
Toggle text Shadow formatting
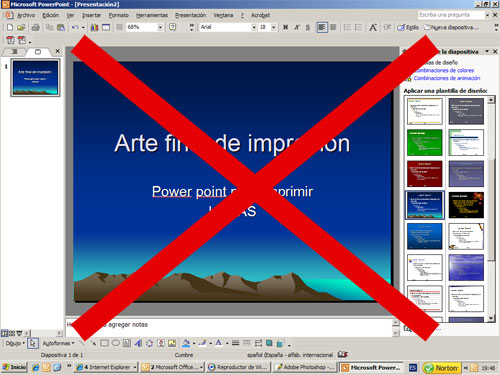click(x=308, y=27)
